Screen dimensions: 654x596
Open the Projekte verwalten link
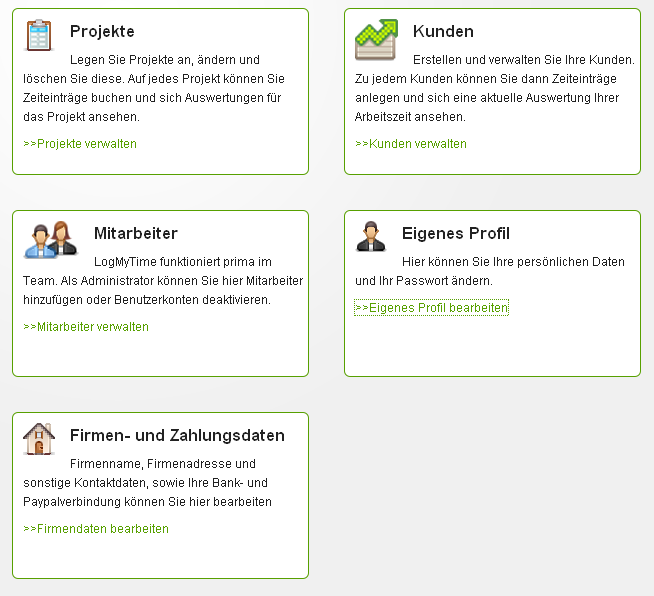coord(80,144)
